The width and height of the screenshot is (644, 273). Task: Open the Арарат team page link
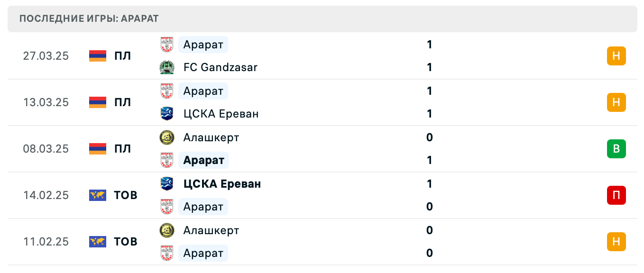pos(203,45)
